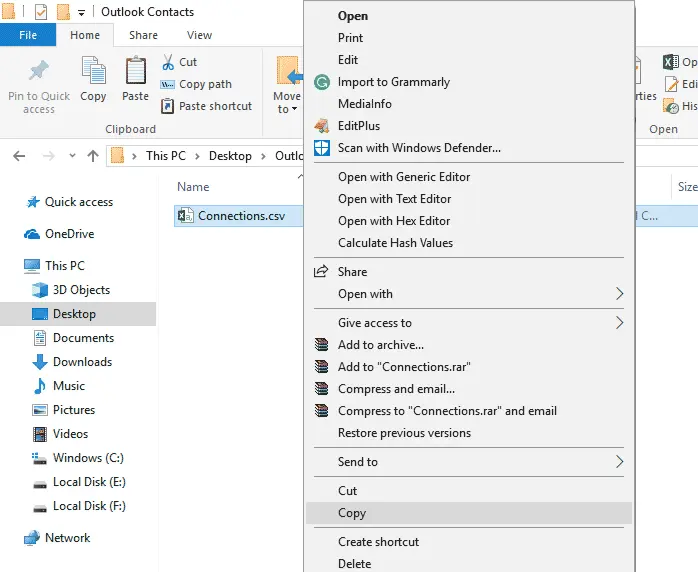Viewport: 698px width, 572px height.
Task: Click Add to archive WinRAR option
Action: 380,345
